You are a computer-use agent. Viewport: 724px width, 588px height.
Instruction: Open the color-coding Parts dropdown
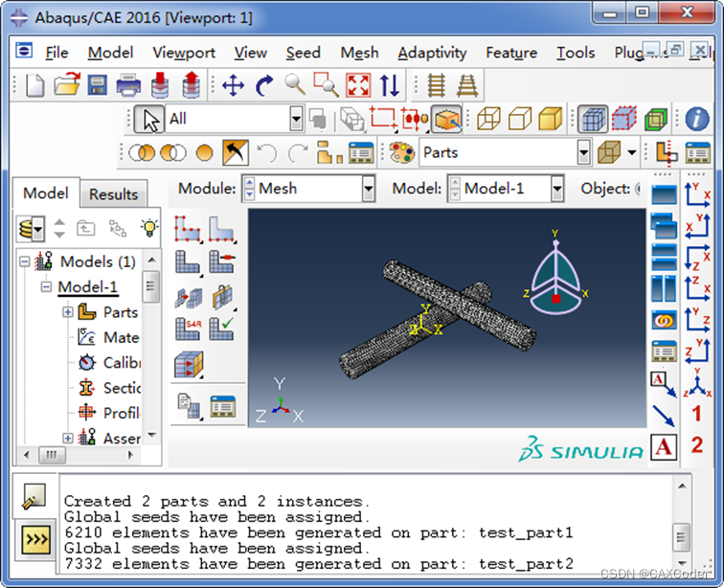tap(584, 152)
